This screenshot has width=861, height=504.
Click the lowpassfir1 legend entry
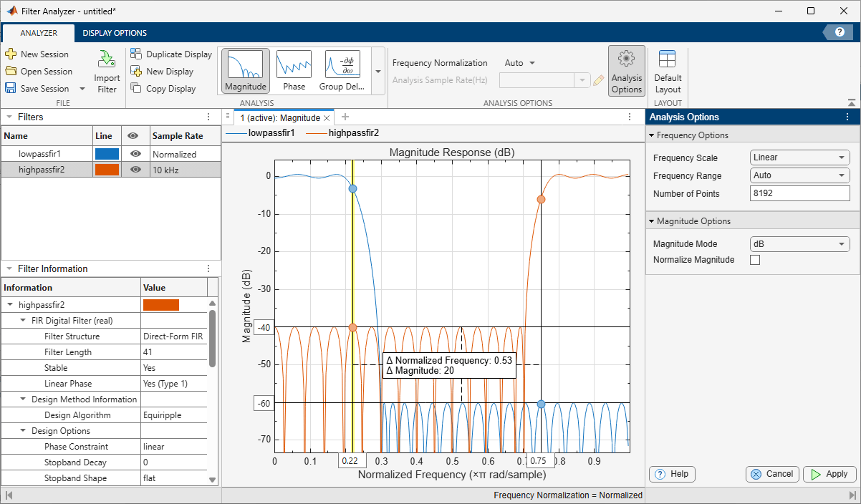tap(260, 132)
